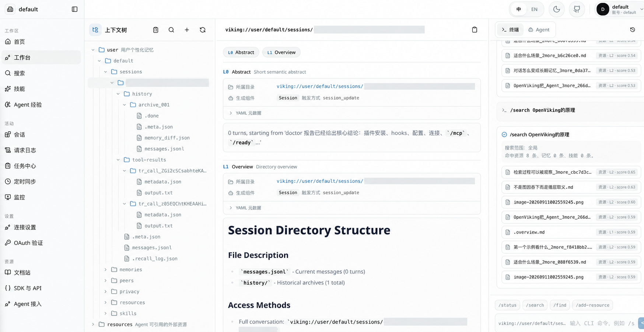Image resolution: width=644 pixels, height=332 pixels.
Task: Expand the memories folder
Action: 106,270
